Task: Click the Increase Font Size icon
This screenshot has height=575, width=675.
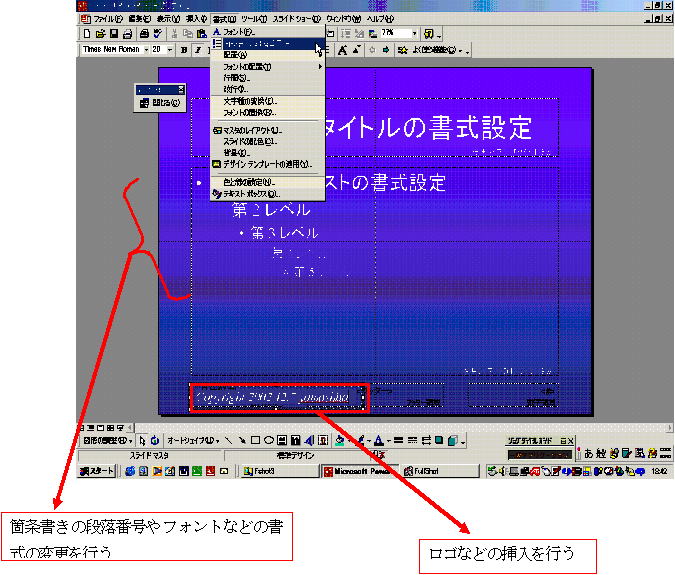Action: coord(342,49)
